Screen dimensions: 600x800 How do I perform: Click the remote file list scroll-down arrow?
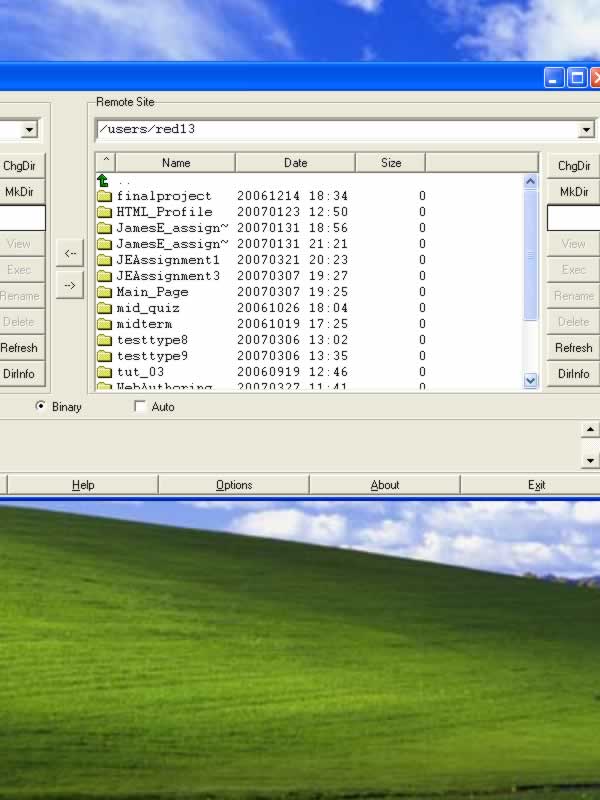(531, 381)
